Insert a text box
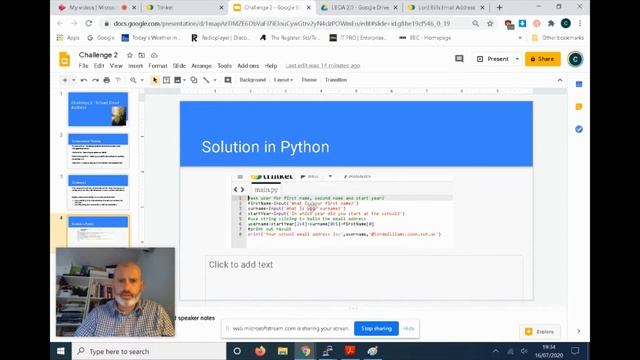Screen dimensions: 640x360 pos(166,80)
